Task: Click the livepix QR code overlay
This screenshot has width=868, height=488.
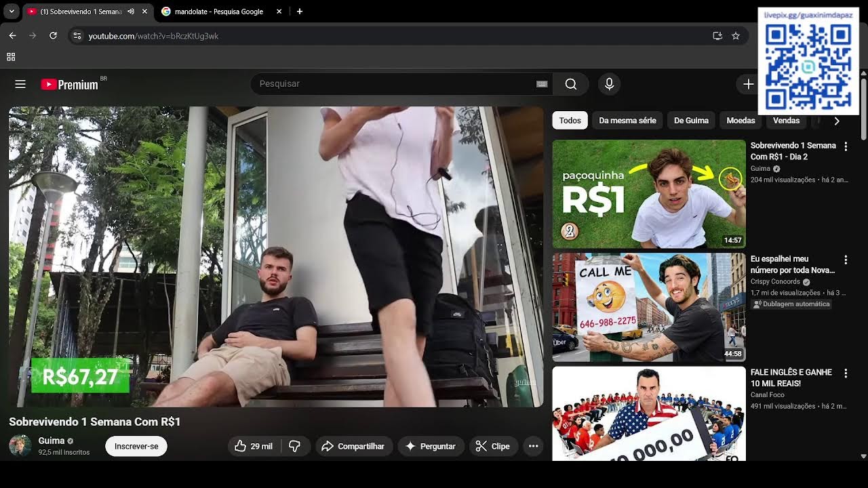Action: pos(808,61)
